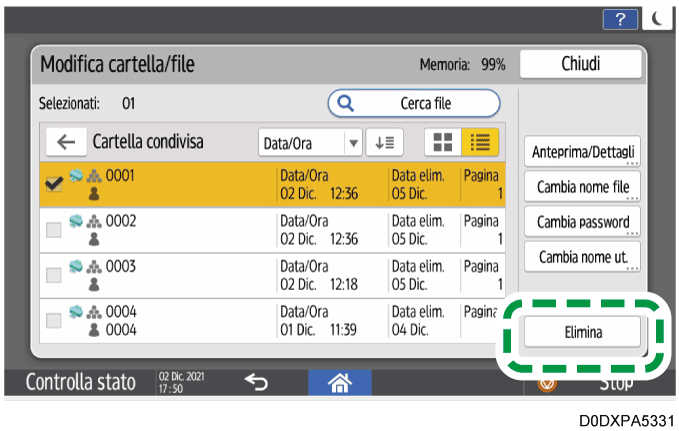
Task: Go back using the folder back arrow
Action: (x=66, y=142)
